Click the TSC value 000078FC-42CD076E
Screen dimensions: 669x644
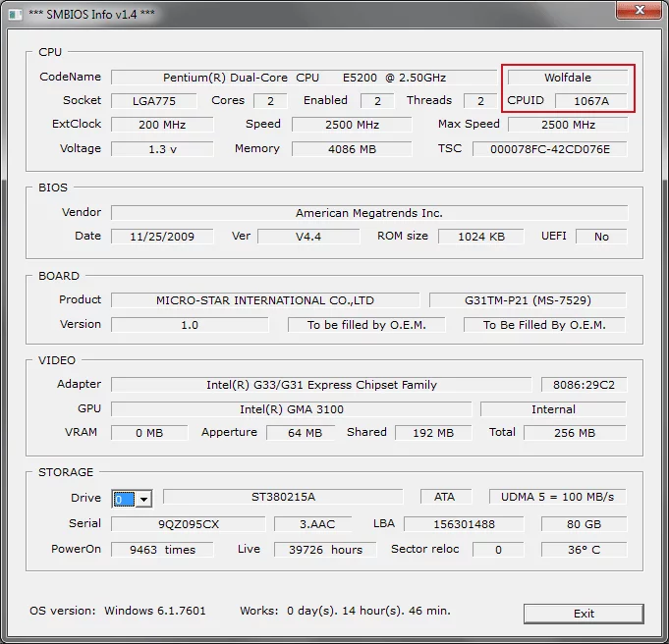point(550,149)
